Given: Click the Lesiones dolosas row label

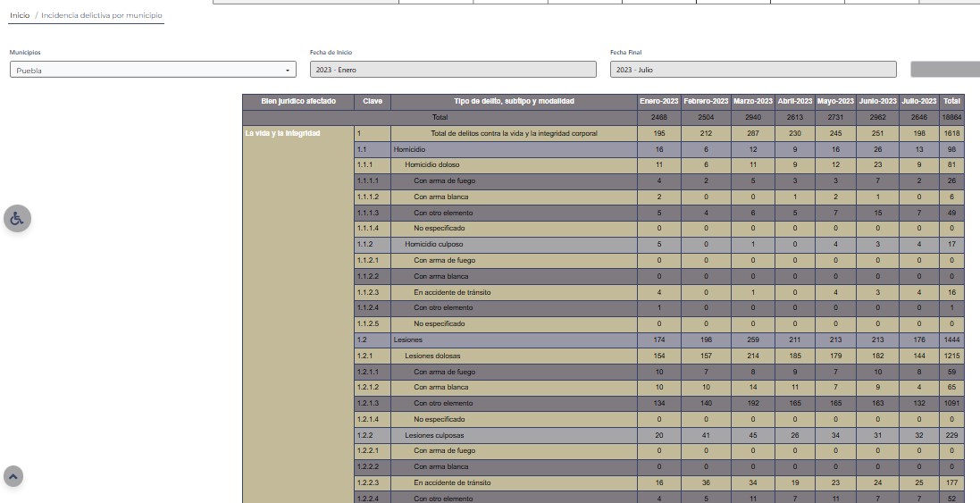Looking at the screenshot, I should click(432, 356).
